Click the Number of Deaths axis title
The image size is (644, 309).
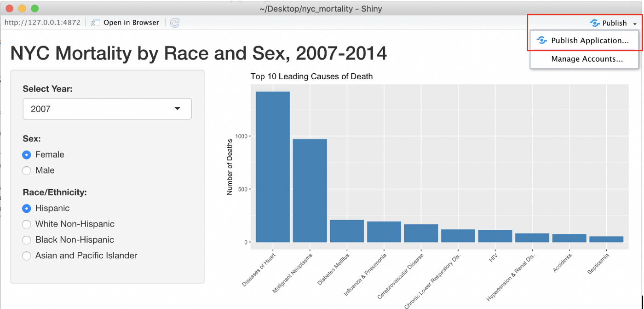click(x=230, y=167)
